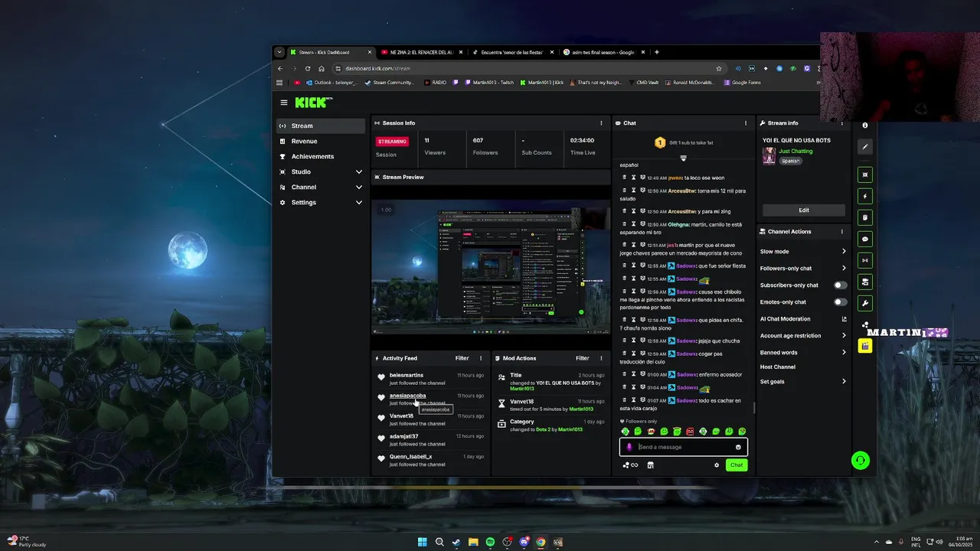Open Session Info options menu
The height and width of the screenshot is (551, 980).
click(x=601, y=123)
